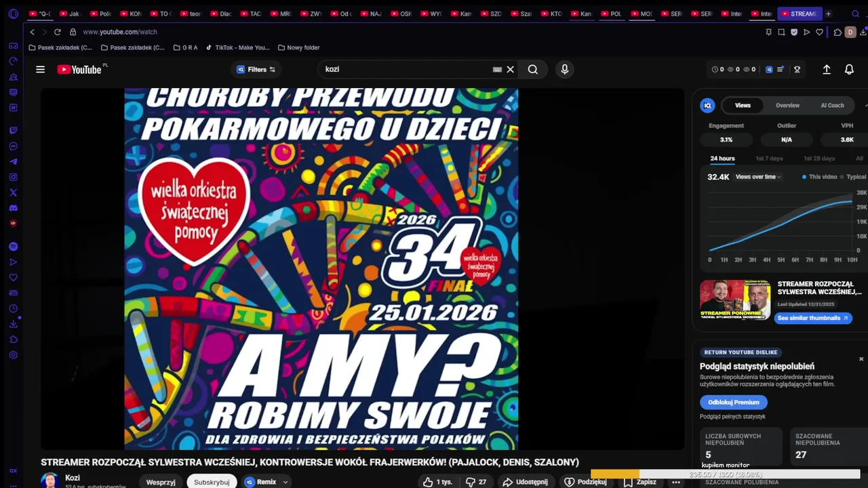Toggle the Typical chart series
The width and height of the screenshot is (868, 488).
coord(854,177)
